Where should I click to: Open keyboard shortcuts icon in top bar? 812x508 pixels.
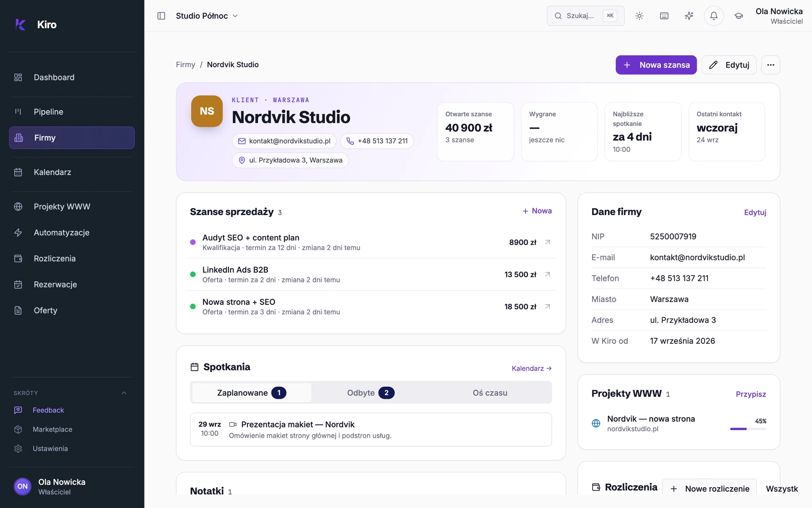[x=664, y=16]
